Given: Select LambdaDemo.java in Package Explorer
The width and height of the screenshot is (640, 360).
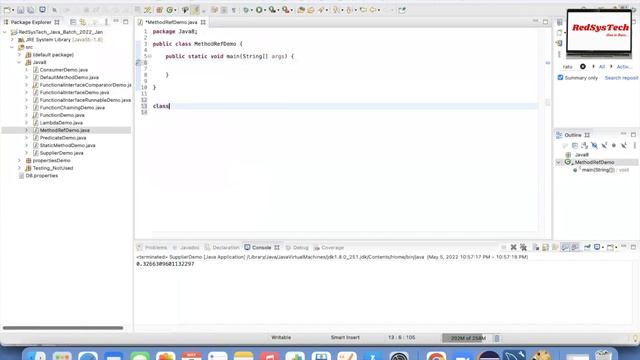Looking at the screenshot, I should tap(61, 122).
